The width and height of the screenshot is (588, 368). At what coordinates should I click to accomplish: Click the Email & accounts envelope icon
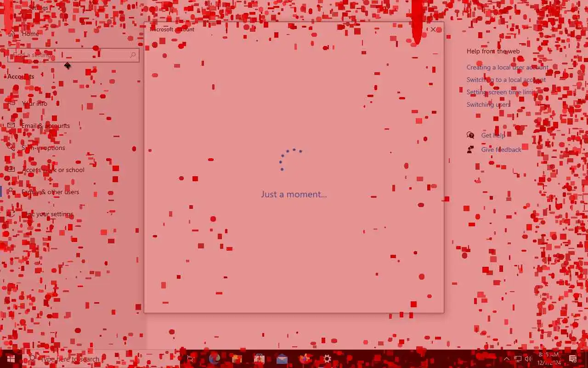click(11, 126)
